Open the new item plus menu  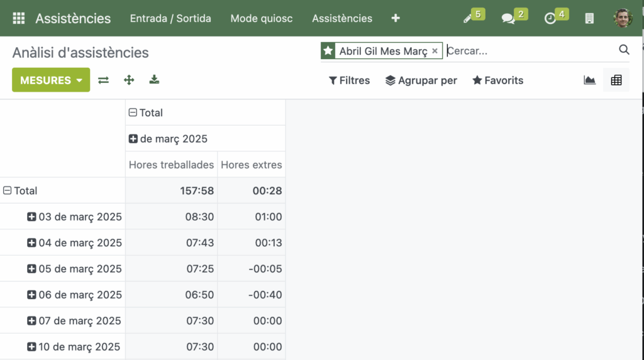(x=396, y=18)
